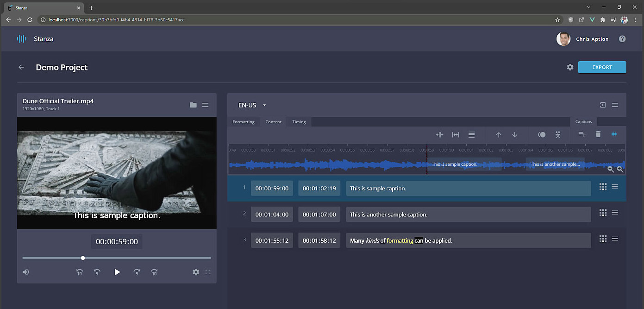
Task: Open the row menu for caption 3
Action: pyautogui.click(x=615, y=239)
